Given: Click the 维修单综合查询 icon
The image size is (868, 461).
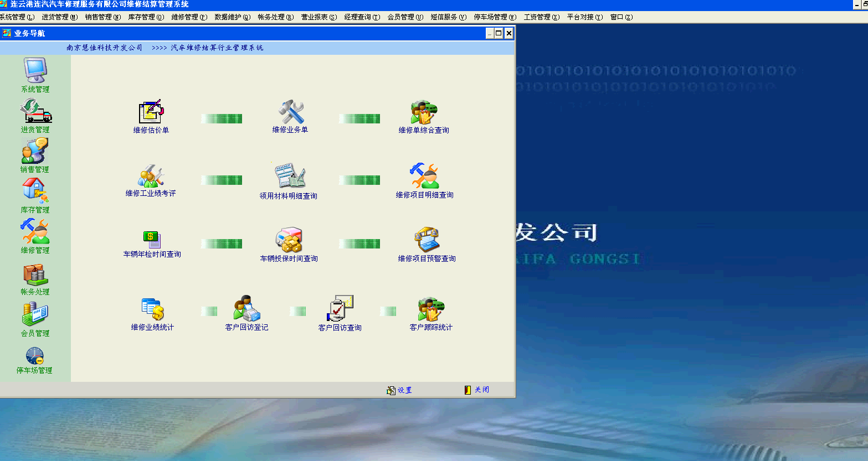Looking at the screenshot, I should [x=424, y=112].
